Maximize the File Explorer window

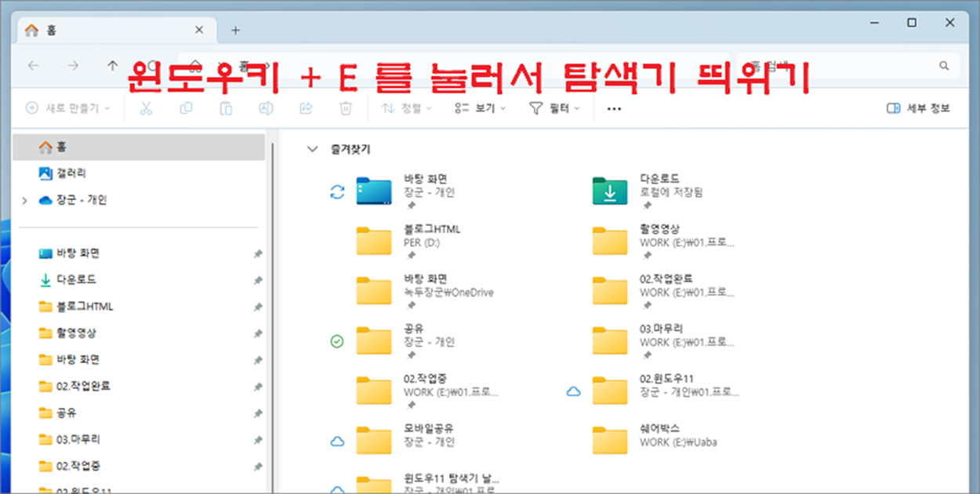tap(912, 23)
